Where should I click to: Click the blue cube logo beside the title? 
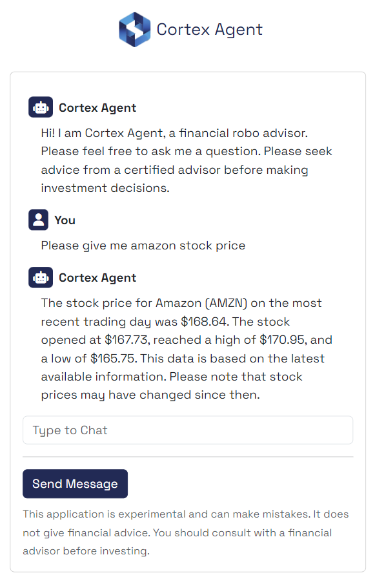coord(134,29)
